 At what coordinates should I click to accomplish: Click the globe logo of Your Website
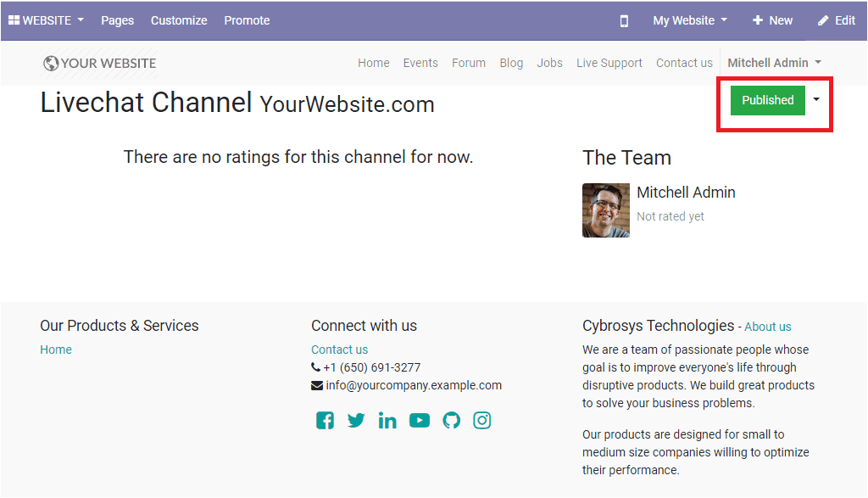(x=50, y=63)
